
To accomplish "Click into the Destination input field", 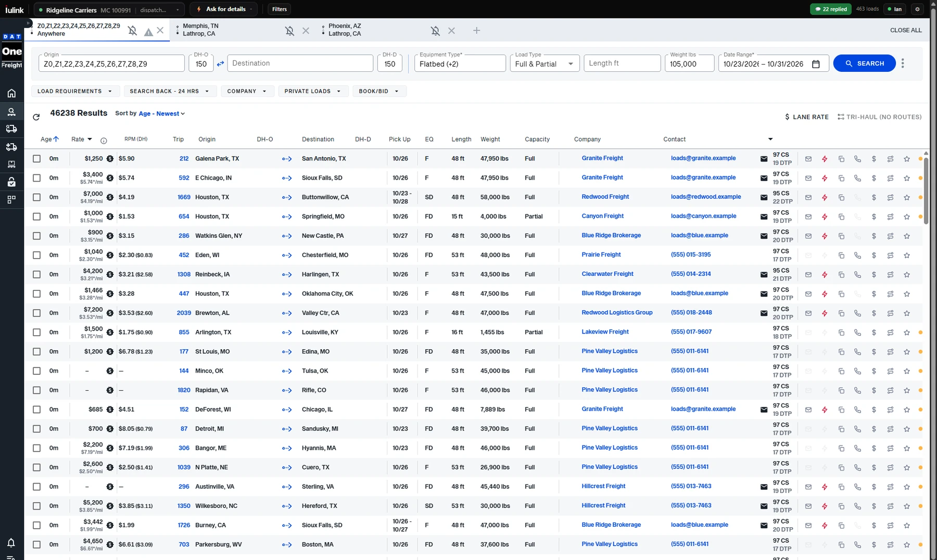I will pos(300,63).
